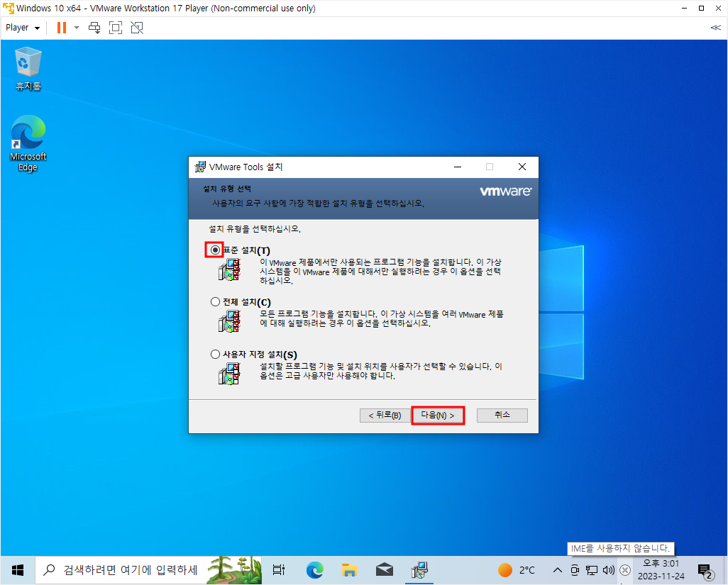This screenshot has height=585, width=728.
Task: Open the volume speaker tray icon
Action: coord(608,570)
